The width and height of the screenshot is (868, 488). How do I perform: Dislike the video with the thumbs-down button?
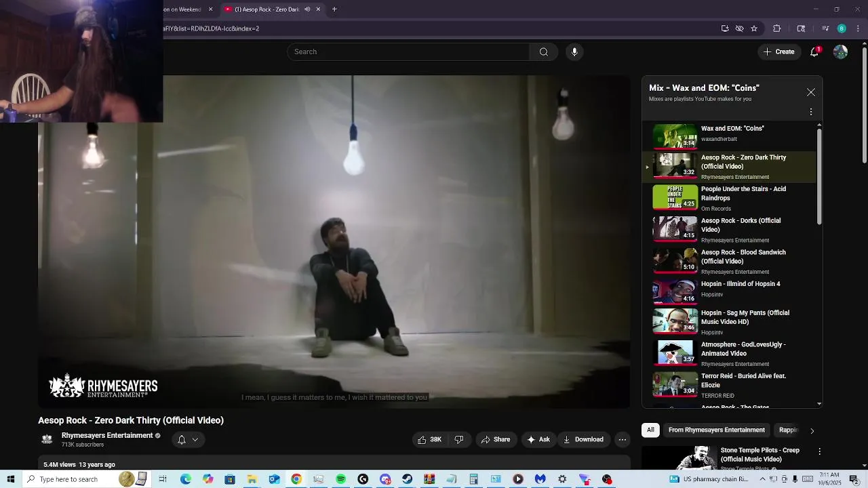point(459,440)
